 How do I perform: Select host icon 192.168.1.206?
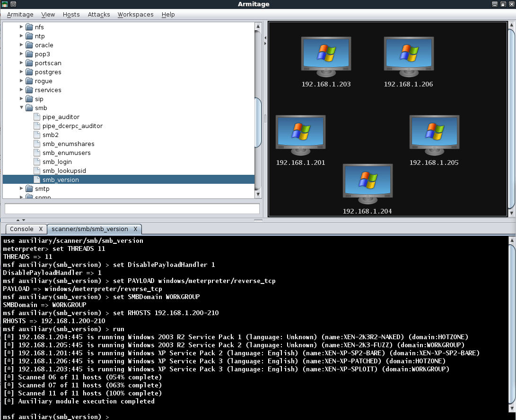coord(408,57)
